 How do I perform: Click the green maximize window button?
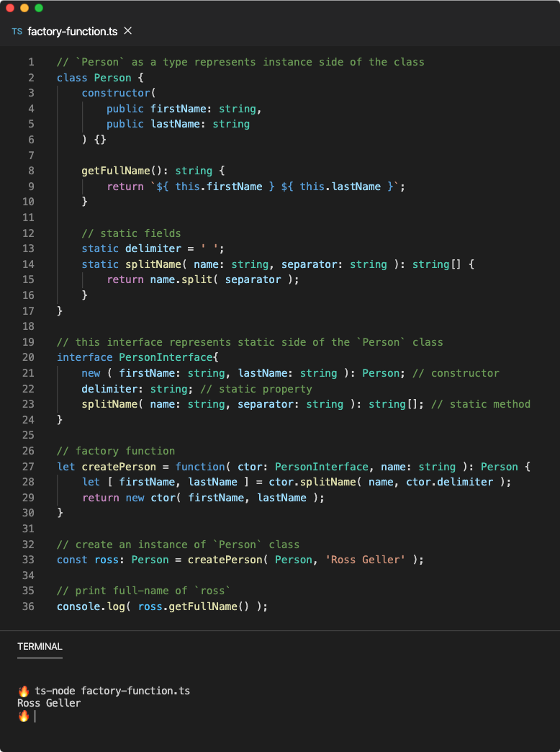click(x=39, y=8)
